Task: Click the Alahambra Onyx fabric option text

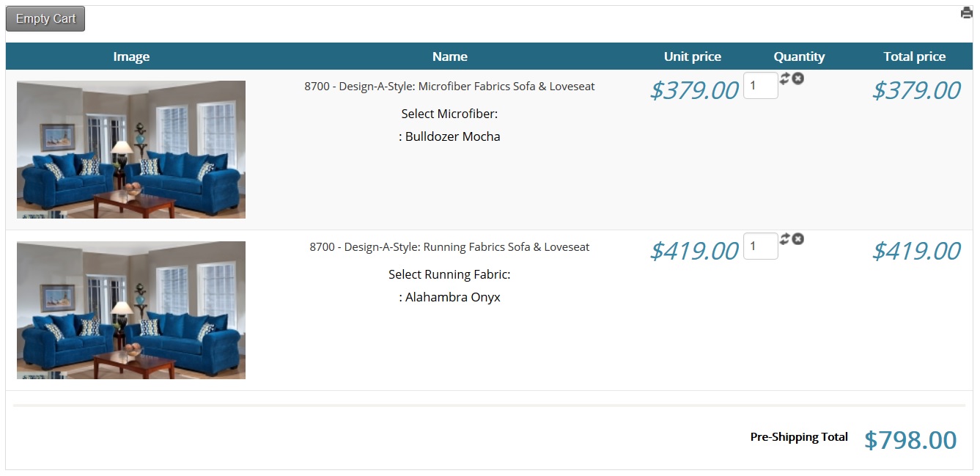Action: pyautogui.click(x=450, y=297)
